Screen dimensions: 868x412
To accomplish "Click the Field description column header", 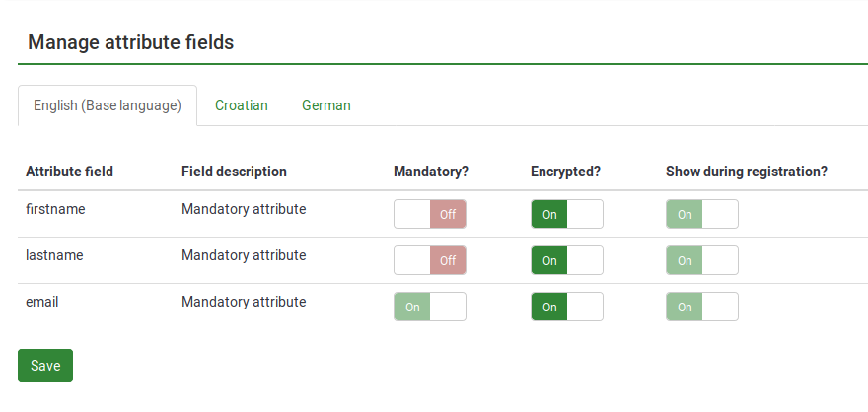I will tap(234, 172).
